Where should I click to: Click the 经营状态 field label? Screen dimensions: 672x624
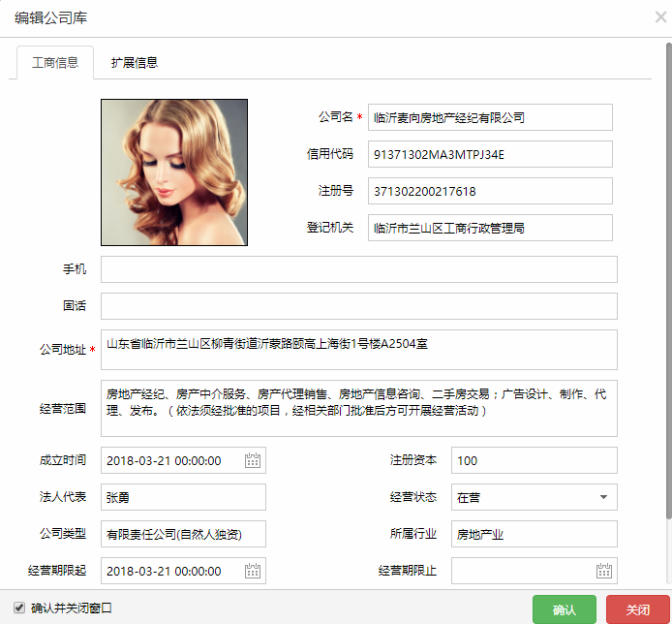(413, 497)
